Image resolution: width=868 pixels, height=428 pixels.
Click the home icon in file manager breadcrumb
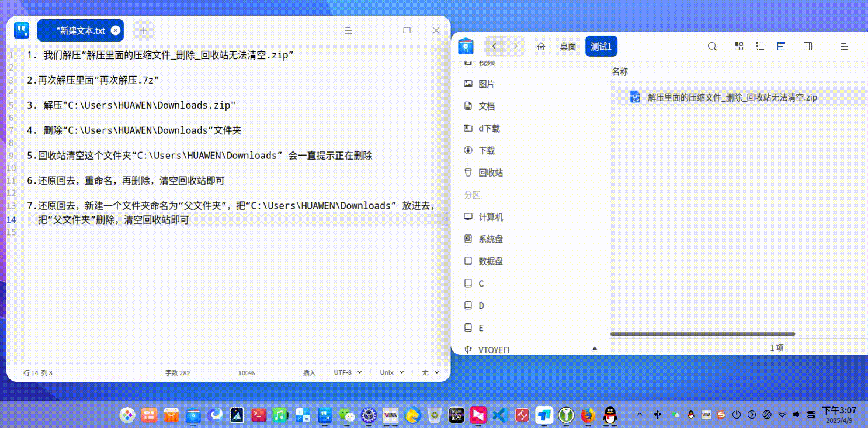click(x=541, y=46)
